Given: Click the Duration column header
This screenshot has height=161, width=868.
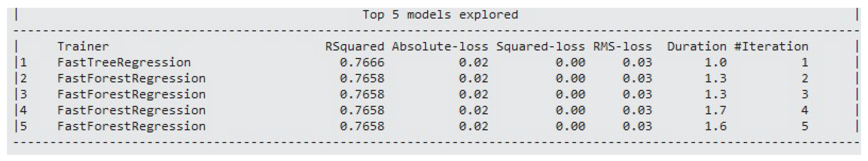Looking at the screenshot, I should pos(697,46).
